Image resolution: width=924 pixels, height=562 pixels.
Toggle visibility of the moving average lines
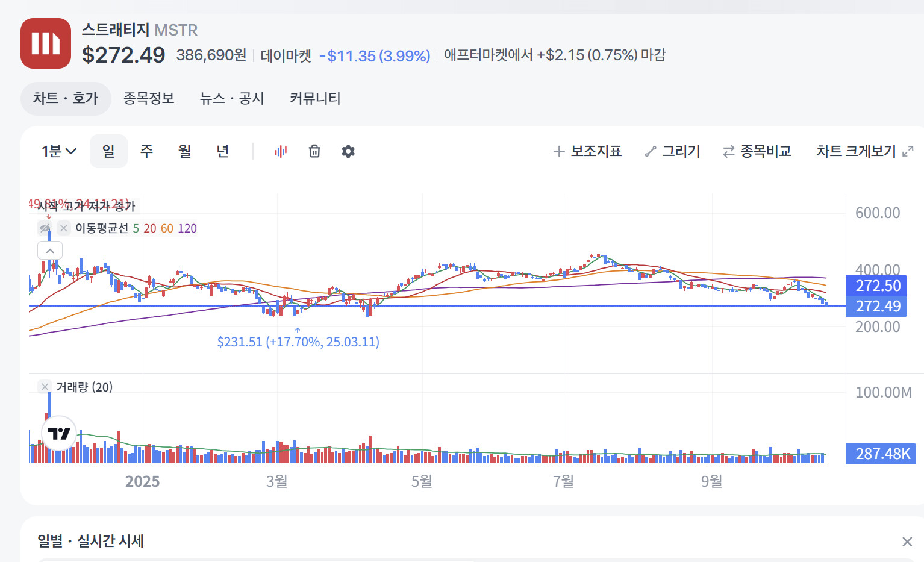click(x=45, y=228)
